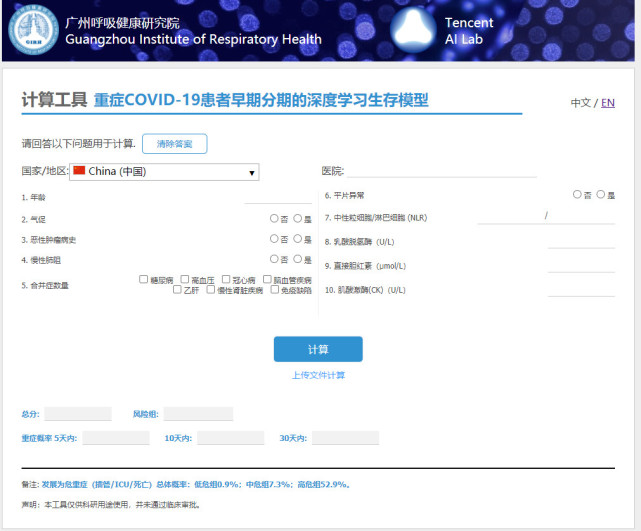Click the 清除答案 clear answers button

[x=175, y=144]
